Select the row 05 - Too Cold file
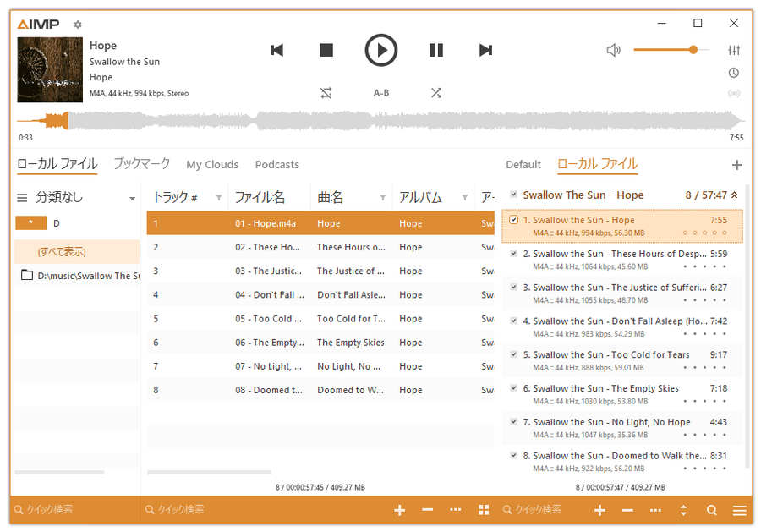The width and height of the screenshot is (761, 532). coord(320,318)
